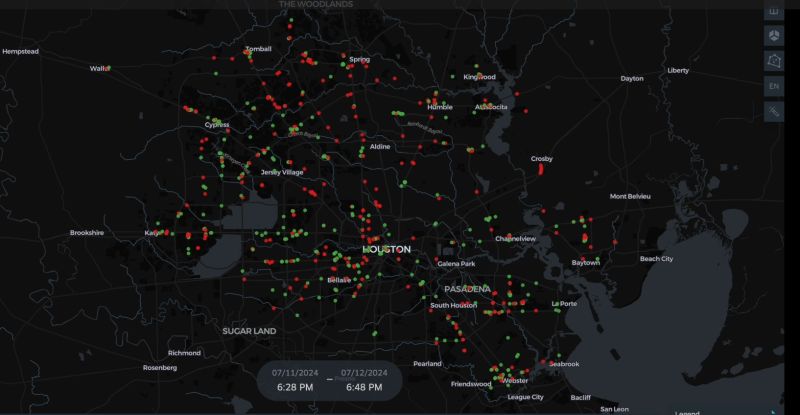Click the Katy city label
800x415 pixels.
coord(152,233)
